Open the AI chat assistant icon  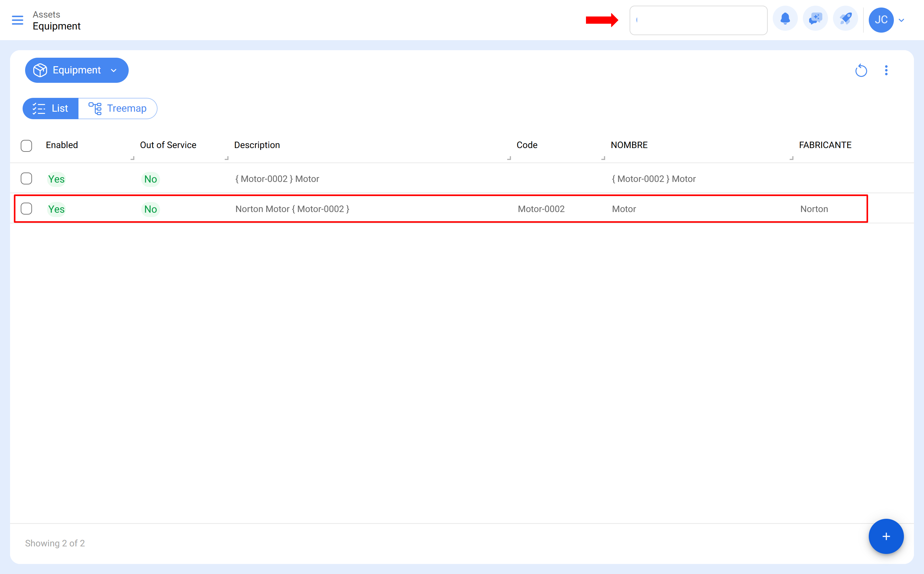click(x=815, y=18)
